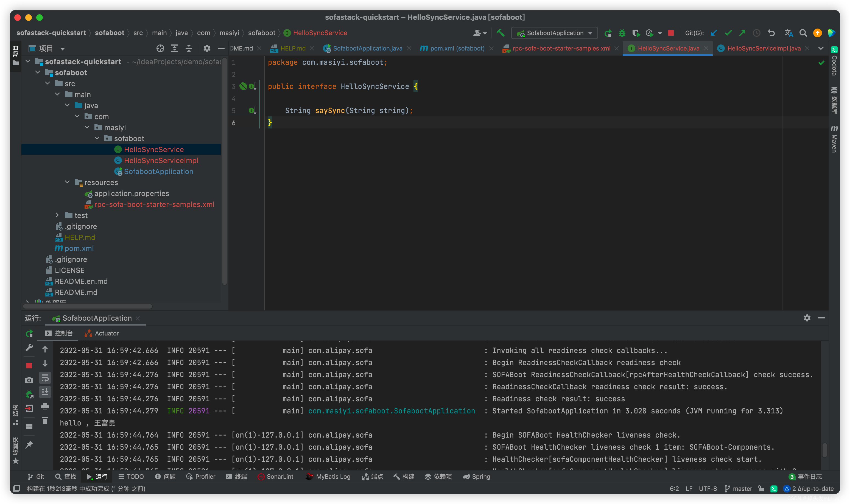Collapse the sofaboot module folder
Screen dimensions: 850x504
click(38, 72)
